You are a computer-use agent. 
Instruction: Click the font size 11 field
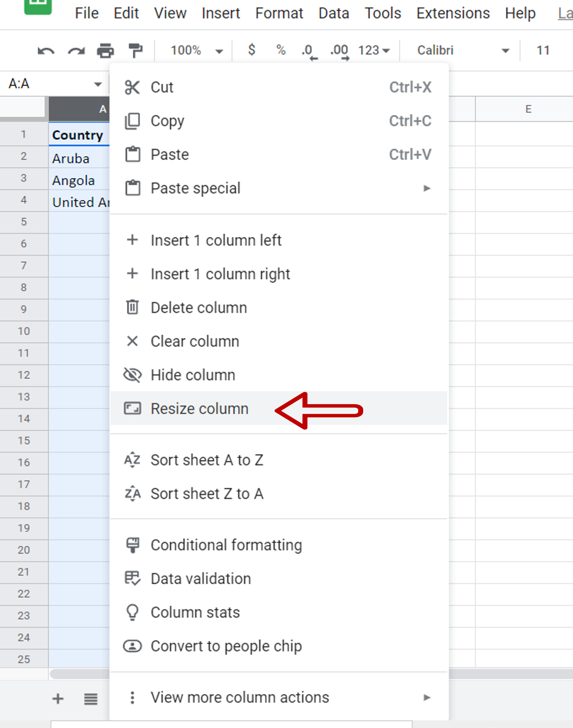click(x=543, y=51)
